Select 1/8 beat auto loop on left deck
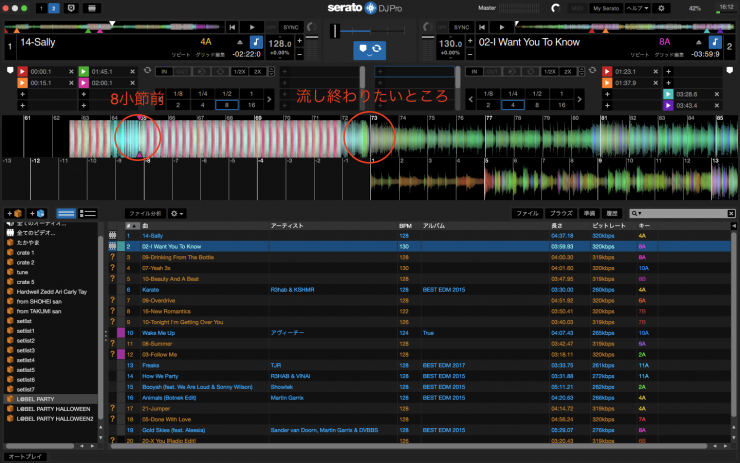Viewport: 740px width, 463px height. (x=178, y=93)
